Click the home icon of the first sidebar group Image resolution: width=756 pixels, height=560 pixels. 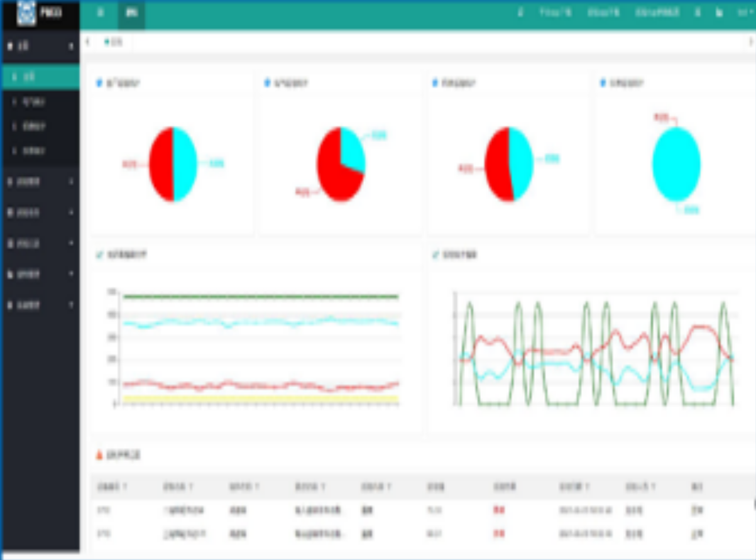point(9,46)
